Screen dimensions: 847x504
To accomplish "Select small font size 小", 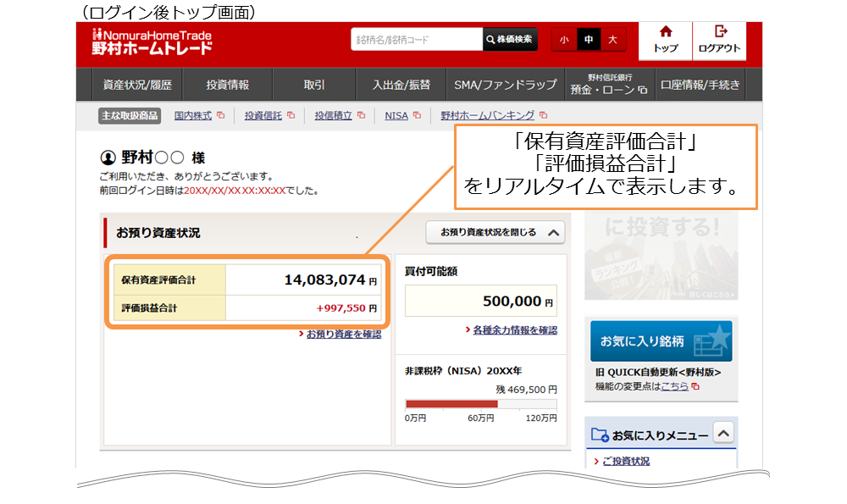I will (x=564, y=40).
